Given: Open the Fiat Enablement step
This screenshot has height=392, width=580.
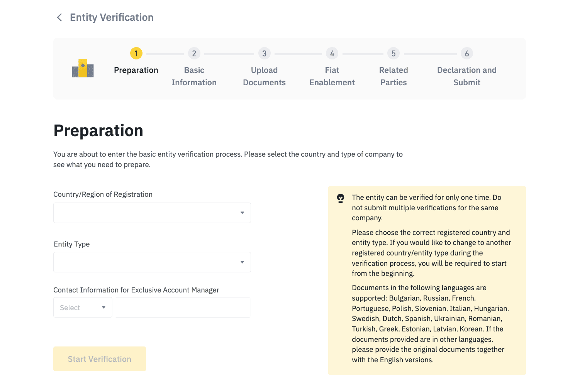Looking at the screenshot, I should pos(332,76).
